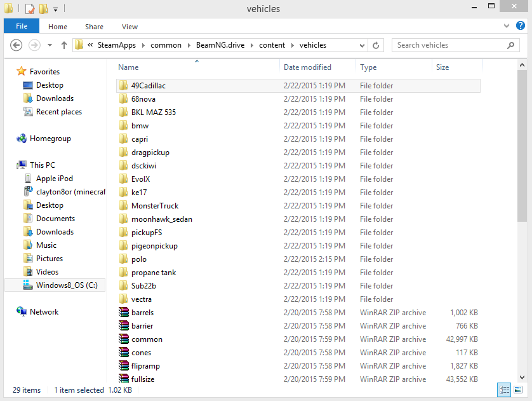Go back with the Back arrow button

(x=16, y=45)
